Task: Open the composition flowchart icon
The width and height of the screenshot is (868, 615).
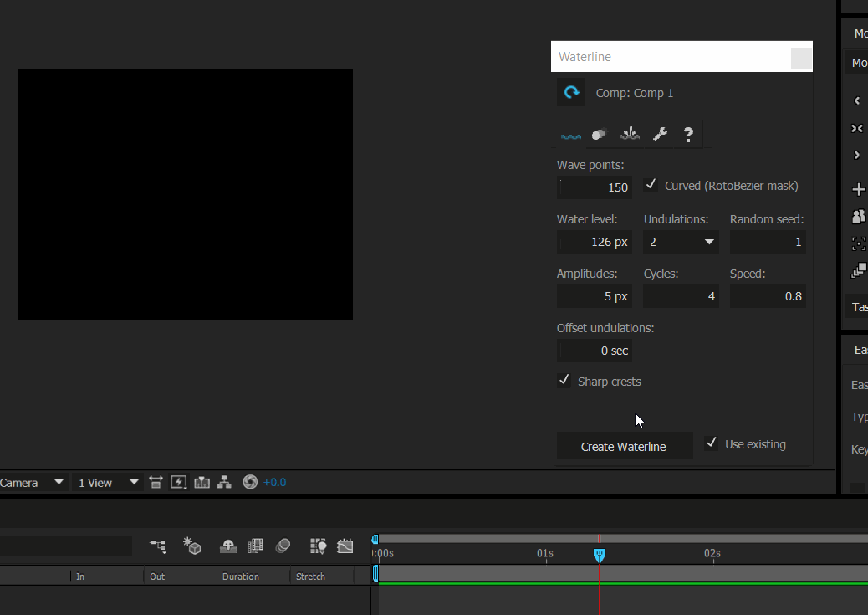Action: pos(224,482)
